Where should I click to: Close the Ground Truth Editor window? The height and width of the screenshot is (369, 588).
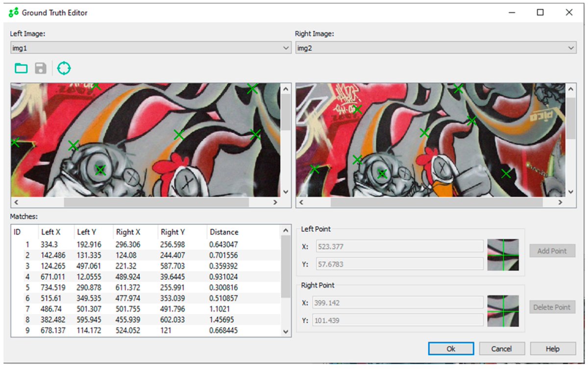pos(569,12)
